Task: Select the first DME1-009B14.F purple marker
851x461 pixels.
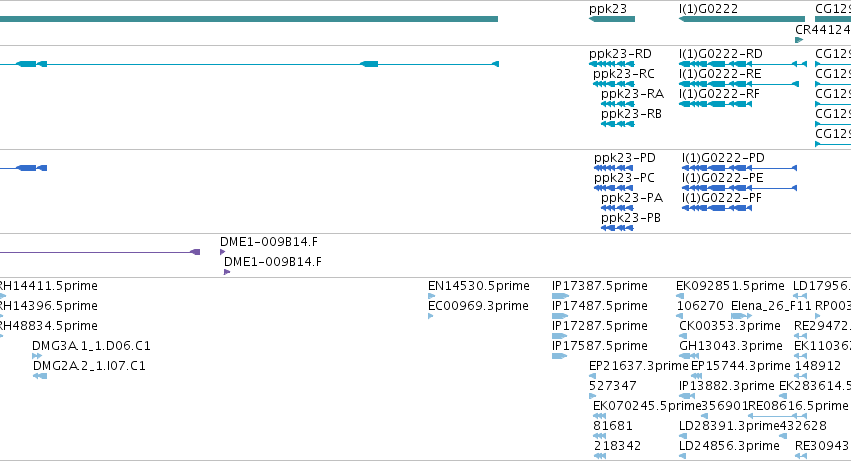Action: click(223, 252)
